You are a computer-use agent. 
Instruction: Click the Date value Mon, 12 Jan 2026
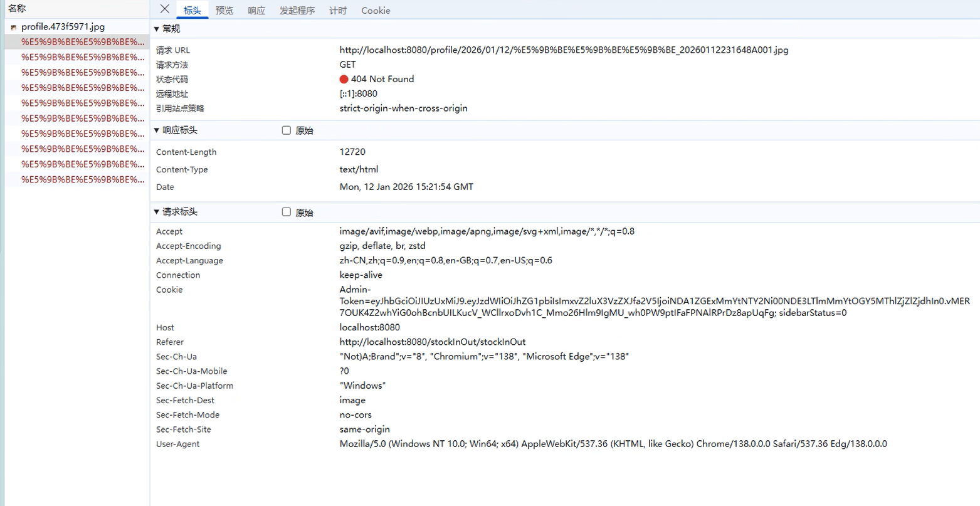pos(406,187)
